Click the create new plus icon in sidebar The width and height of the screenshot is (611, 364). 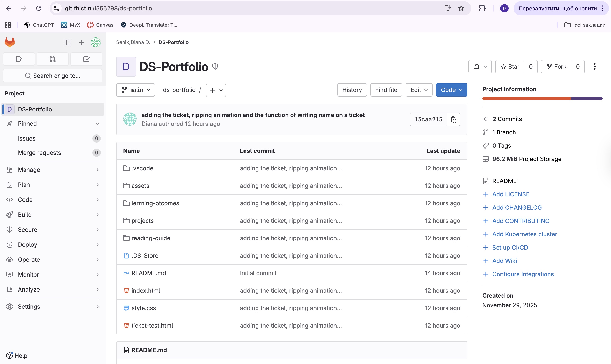tap(81, 42)
